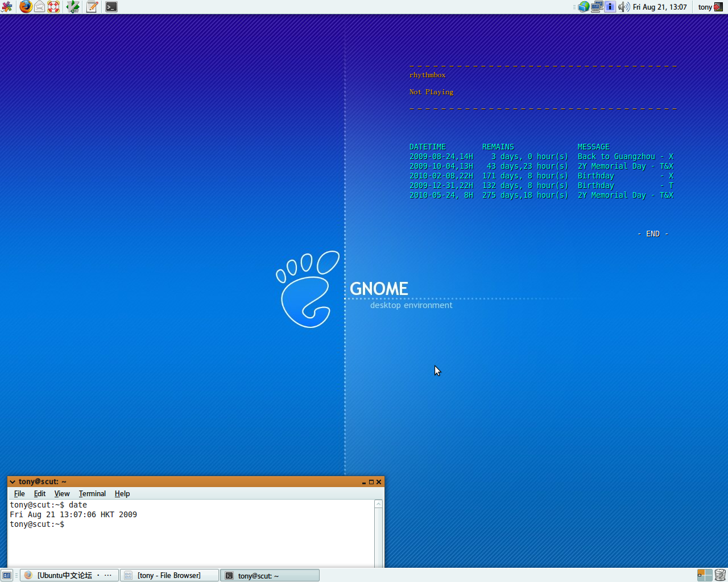Open the File menu in the terminal
728x582 pixels.
point(19,493)
